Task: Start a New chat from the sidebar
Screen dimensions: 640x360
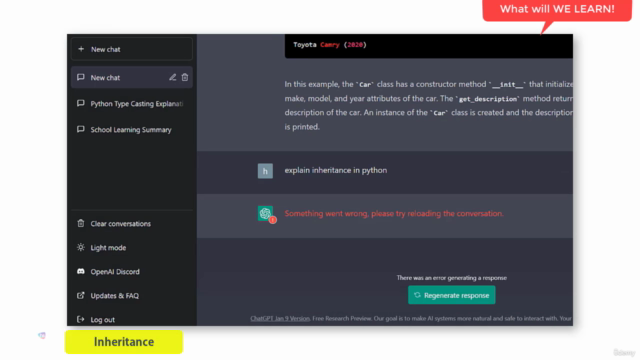Action: click(132, 49)
